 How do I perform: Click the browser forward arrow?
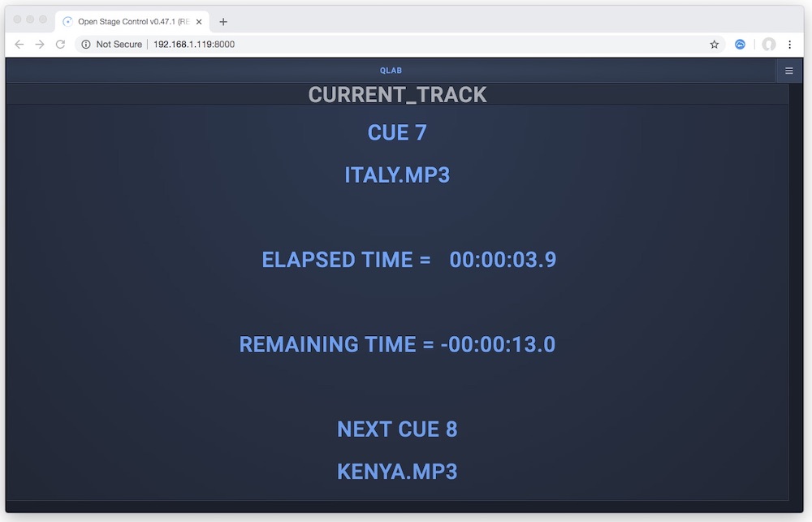click(40, 45)
